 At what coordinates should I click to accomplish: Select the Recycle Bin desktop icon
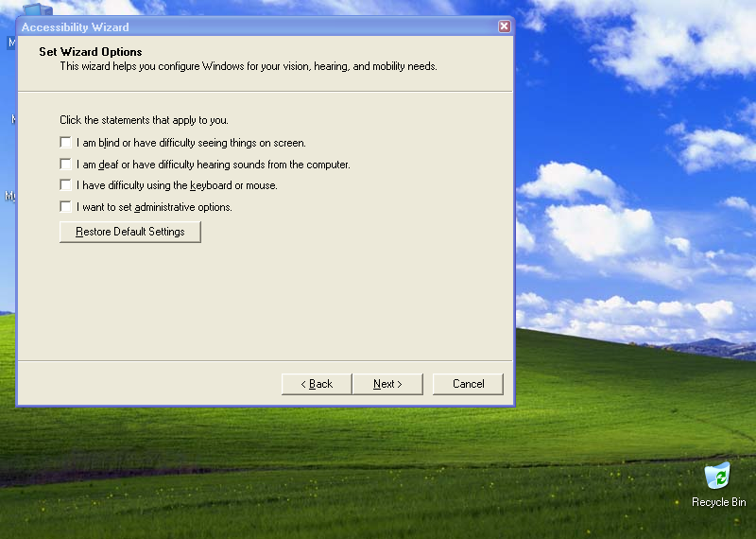tap(718, 484)
